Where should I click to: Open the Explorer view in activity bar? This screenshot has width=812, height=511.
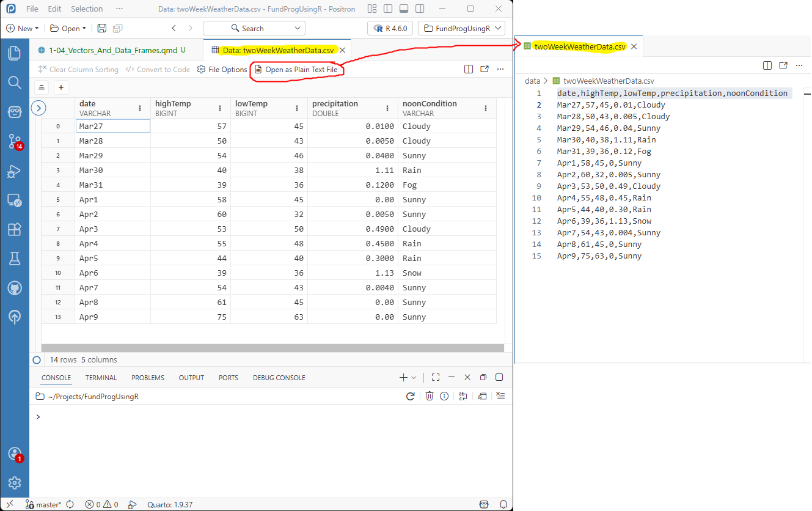pos(15,53)
